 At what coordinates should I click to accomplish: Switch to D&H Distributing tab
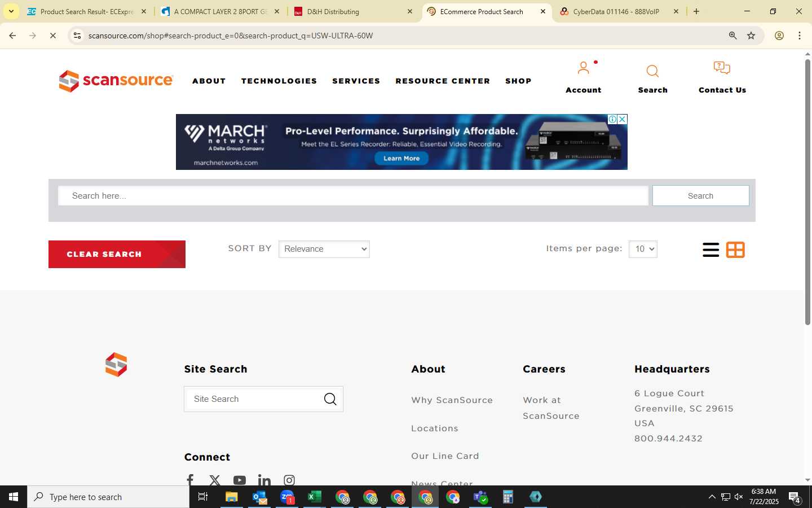pos(354,11)
